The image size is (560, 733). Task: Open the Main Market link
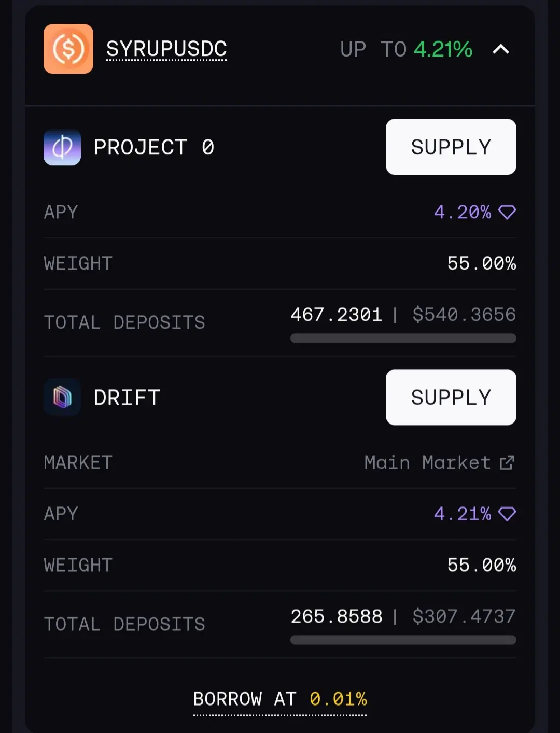[427, 462]
